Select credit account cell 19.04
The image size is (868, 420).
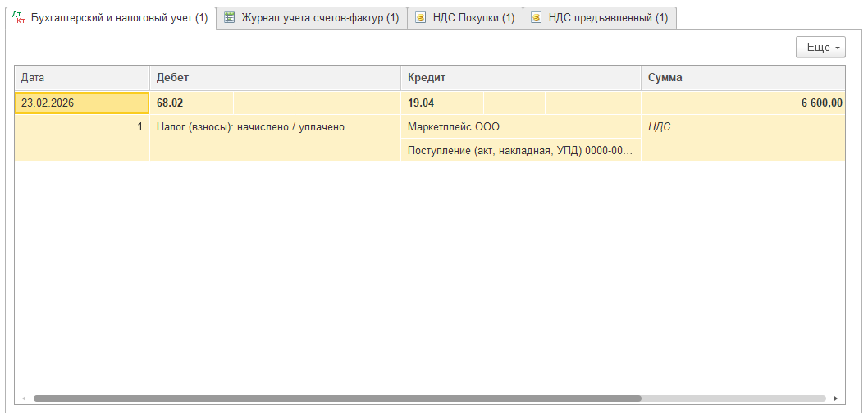[442, 103]
